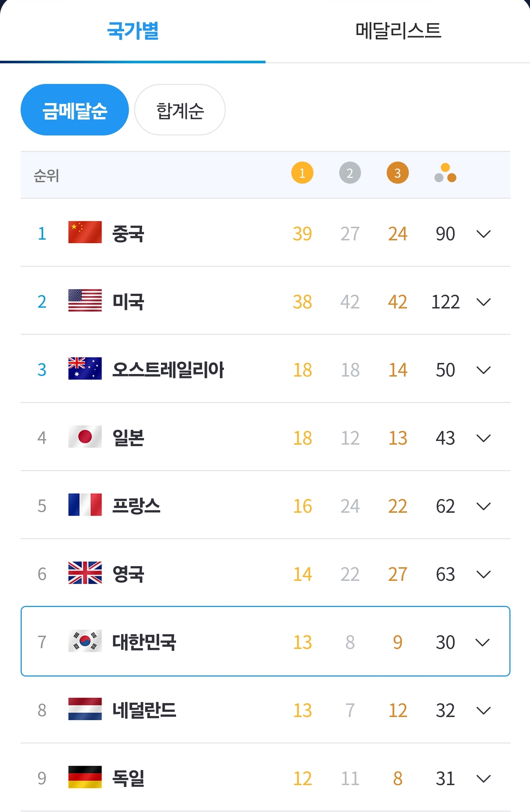The width and height of the screenshot is (530, 812).
Task: Click the 영국 country name
Action: [128, 574]
